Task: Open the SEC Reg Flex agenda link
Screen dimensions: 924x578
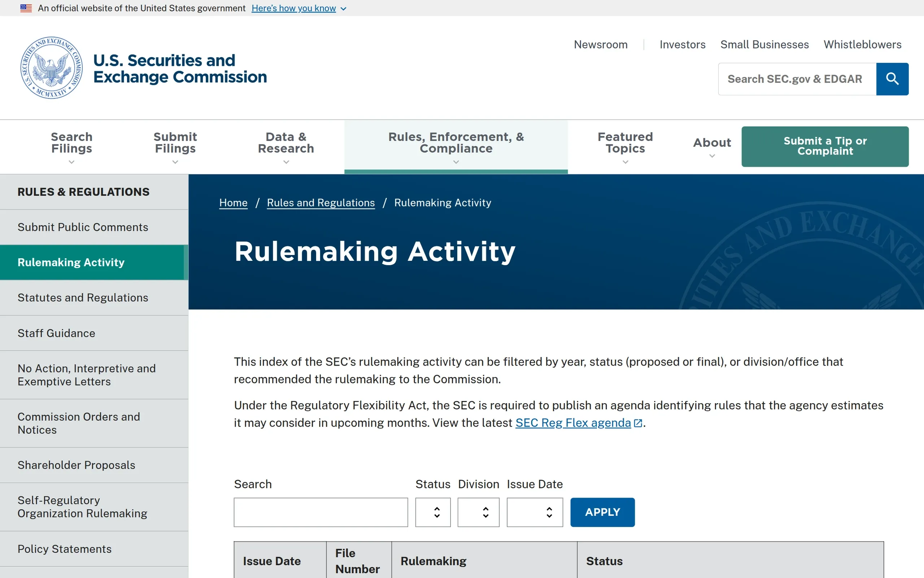Action: tap(573, 423)
